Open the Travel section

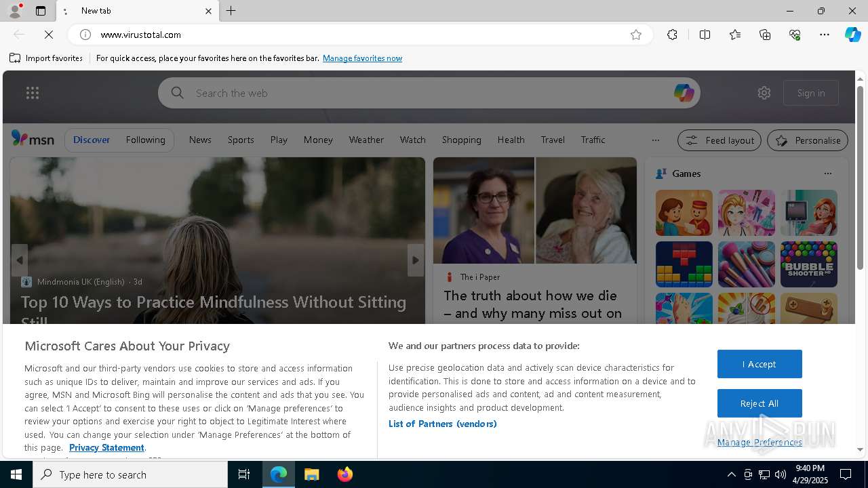(553, 140)
